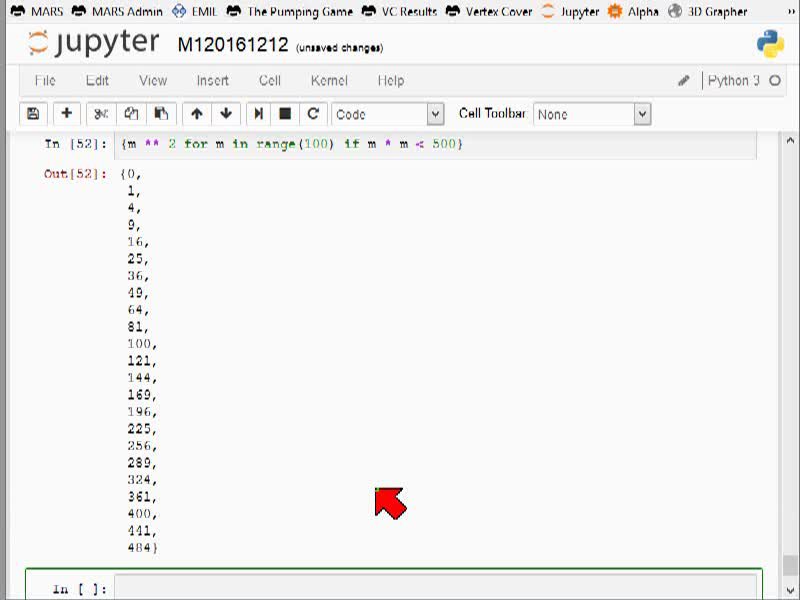Image resolution: width=800 pixels, height=600 pixels.
Task: Open the MARS bookmark
Action: click(x=36, y=11)
